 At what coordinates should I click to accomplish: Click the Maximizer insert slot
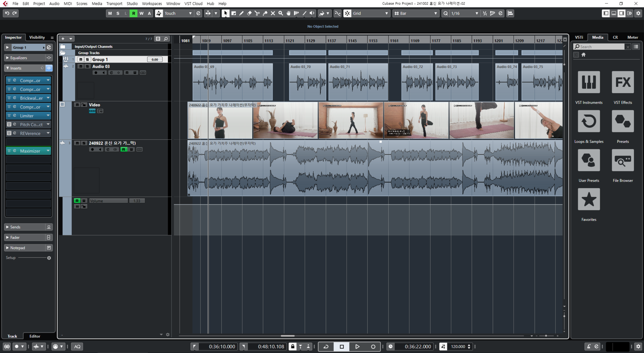tap(30, 151)
